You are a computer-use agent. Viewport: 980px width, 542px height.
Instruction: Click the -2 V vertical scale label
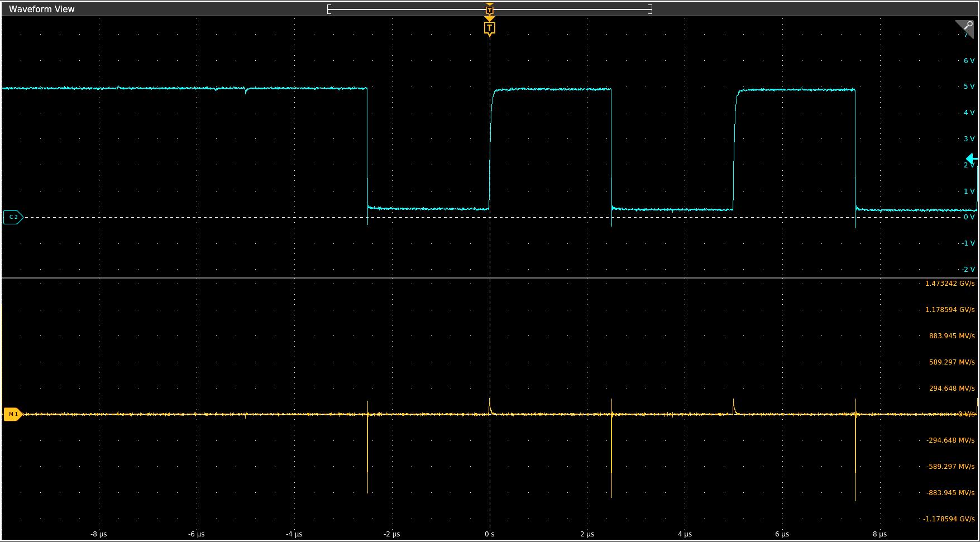coord(969,270)
